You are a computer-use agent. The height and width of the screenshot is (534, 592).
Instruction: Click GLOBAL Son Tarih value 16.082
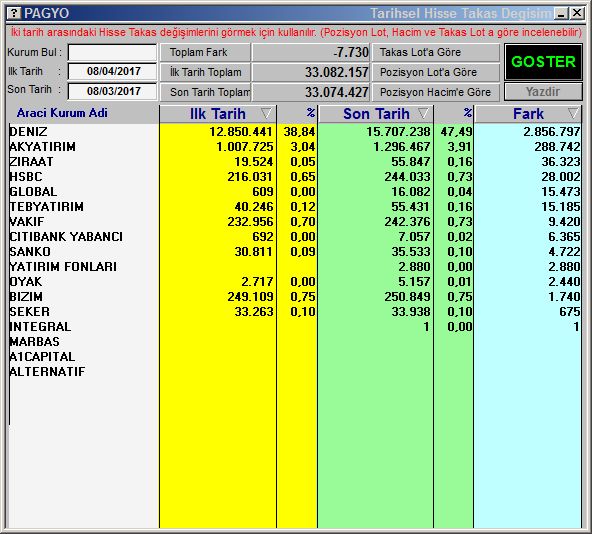click(411, 192)
